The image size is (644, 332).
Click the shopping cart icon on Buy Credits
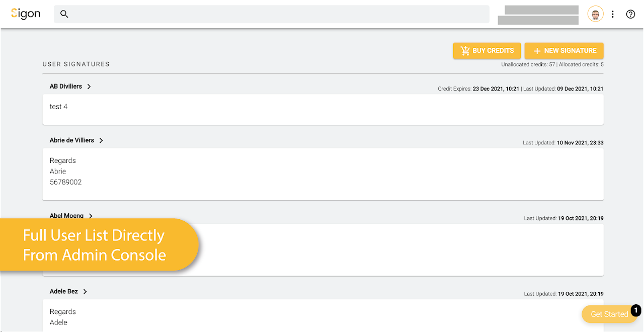[465, 51]
